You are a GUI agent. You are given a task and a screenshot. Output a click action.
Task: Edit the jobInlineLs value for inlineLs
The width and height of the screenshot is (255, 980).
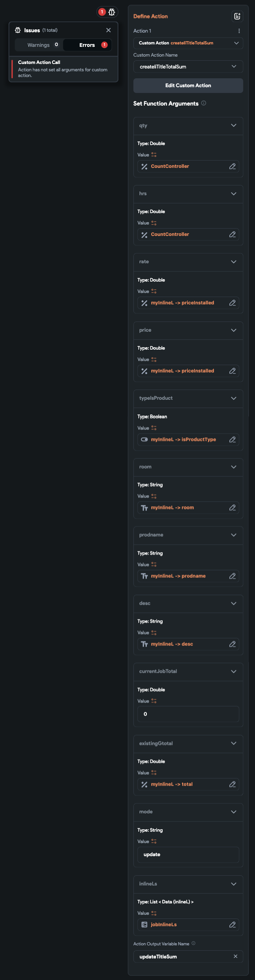232,925
